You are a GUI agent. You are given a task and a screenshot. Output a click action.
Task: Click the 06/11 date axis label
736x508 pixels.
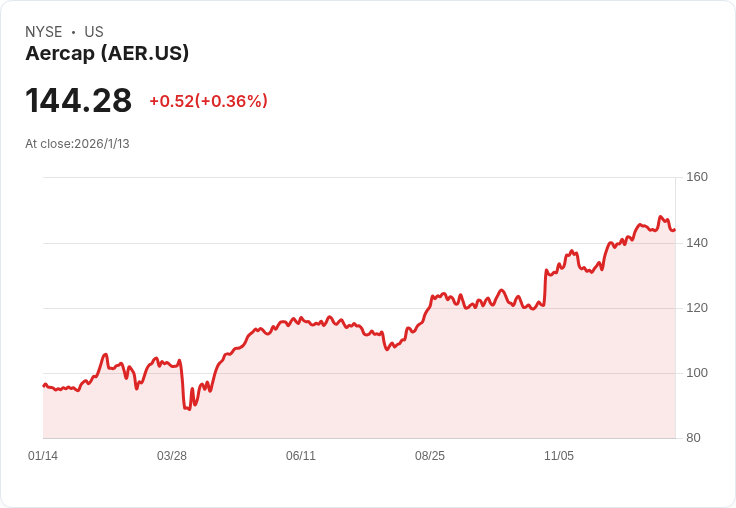301,456
